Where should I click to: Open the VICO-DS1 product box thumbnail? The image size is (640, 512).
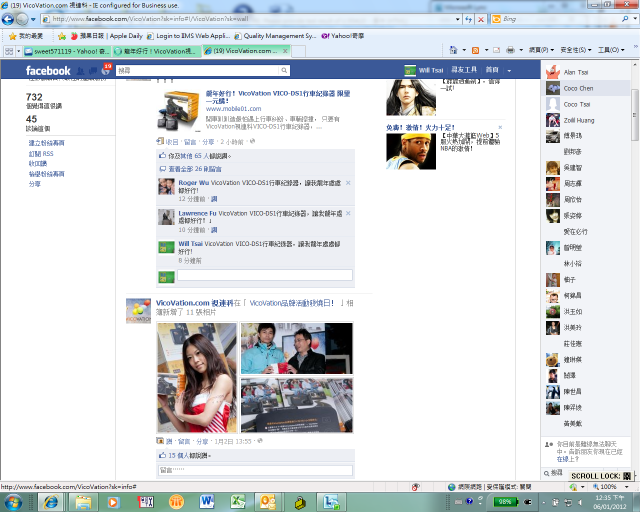tap(178, 111)
